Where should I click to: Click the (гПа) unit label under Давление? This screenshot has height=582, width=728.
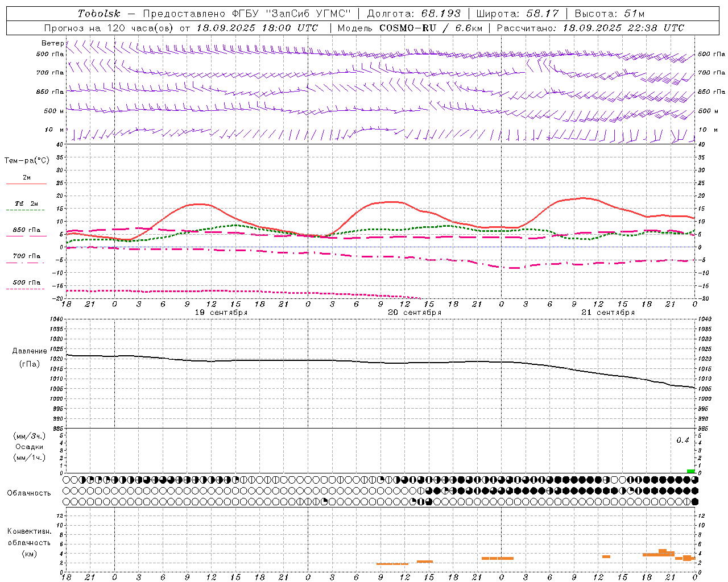29,364
